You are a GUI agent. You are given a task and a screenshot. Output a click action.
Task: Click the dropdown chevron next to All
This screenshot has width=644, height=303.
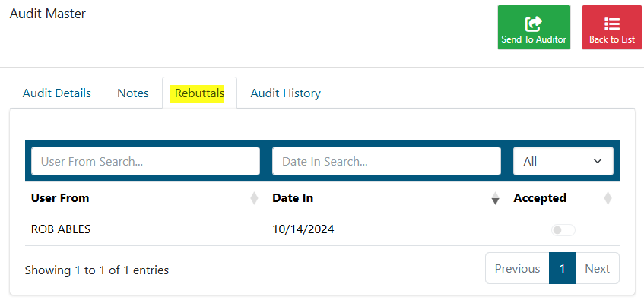[x=598, y=161]
